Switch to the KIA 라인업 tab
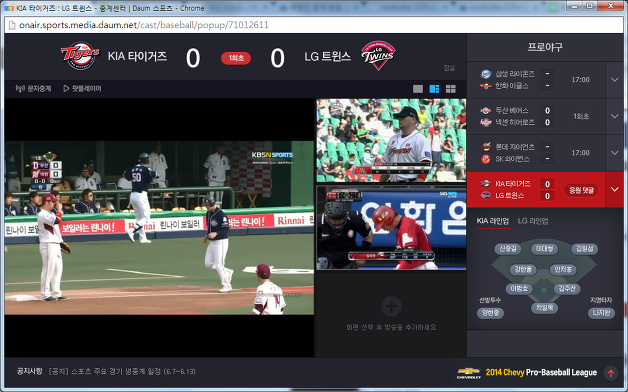The width and height of the screenshot is (628, 392). pyautogui.click(x=493, y=221)
